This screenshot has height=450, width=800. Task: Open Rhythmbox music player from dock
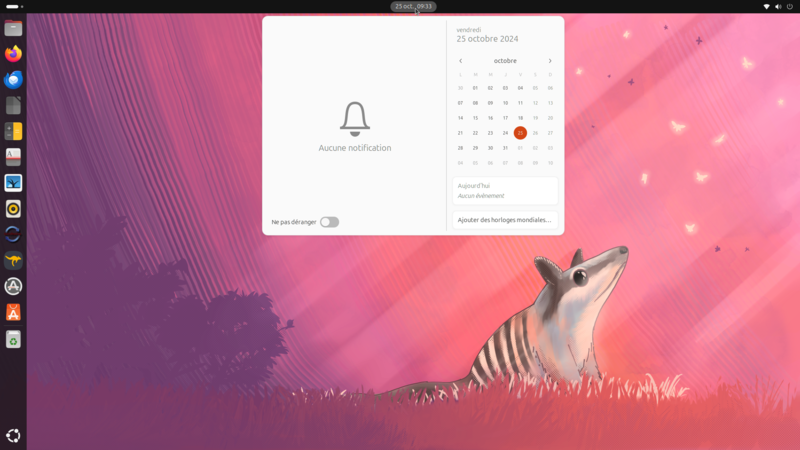13,209
